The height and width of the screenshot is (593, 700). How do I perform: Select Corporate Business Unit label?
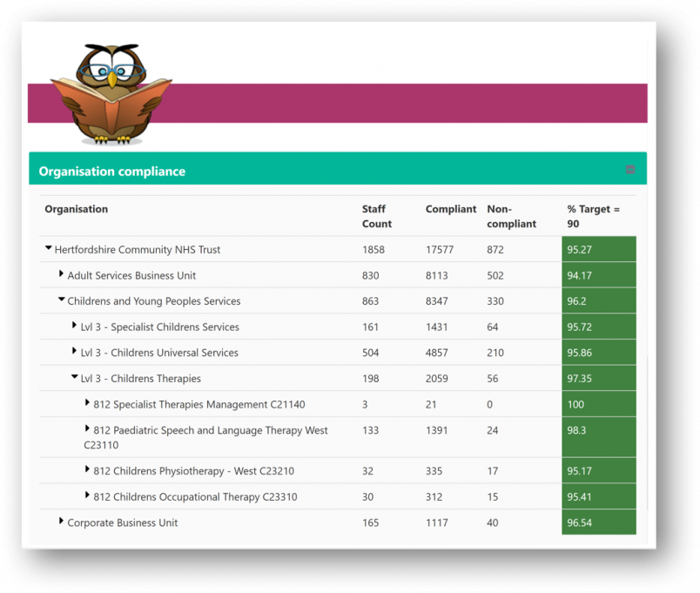tap(122, 522)
